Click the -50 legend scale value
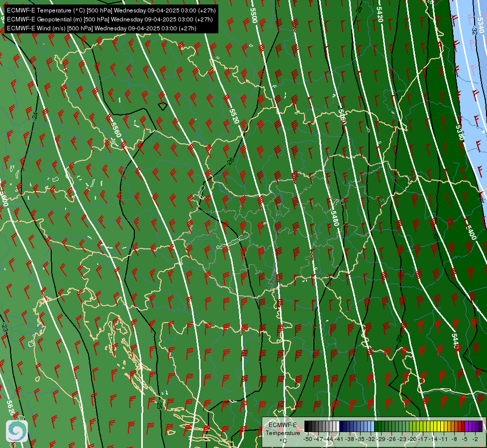The width and height of the screenshot is (487, 448). click(307, 439)
